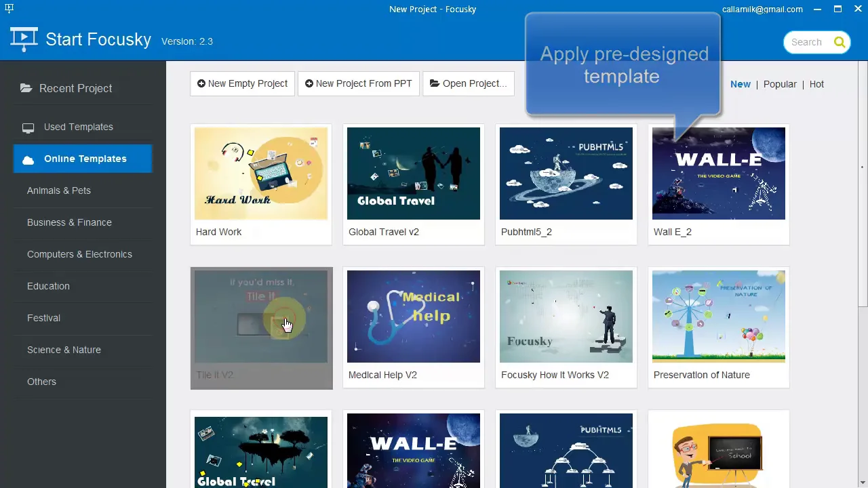
Task: Click the magnifier search icon
Action: click(x=840, y=42)
